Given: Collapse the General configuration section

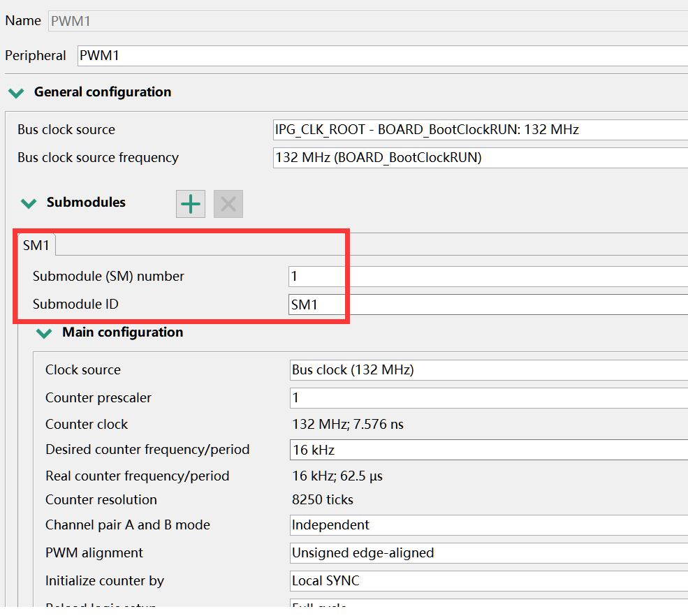Looking at the screenshot, I should point(16,93).
